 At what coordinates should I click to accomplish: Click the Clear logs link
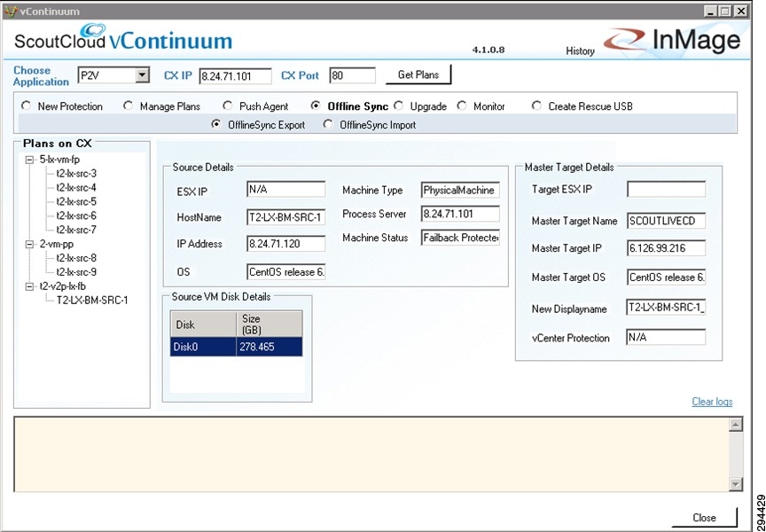[x=712, y=402]
